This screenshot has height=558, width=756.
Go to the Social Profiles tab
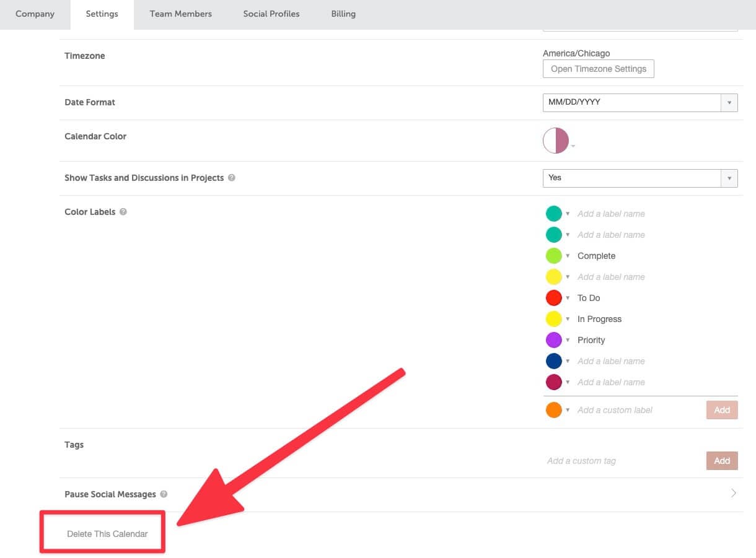point(271,14)
